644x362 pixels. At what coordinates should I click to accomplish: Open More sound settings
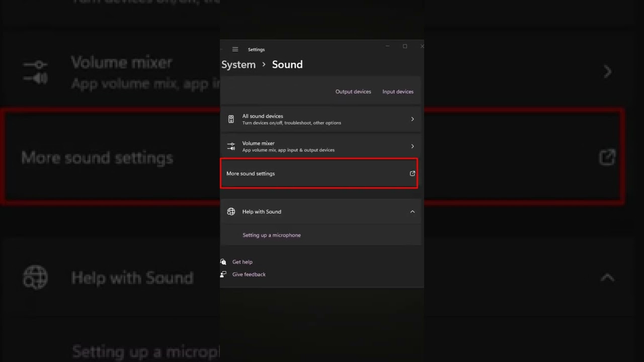pos(319,173)
